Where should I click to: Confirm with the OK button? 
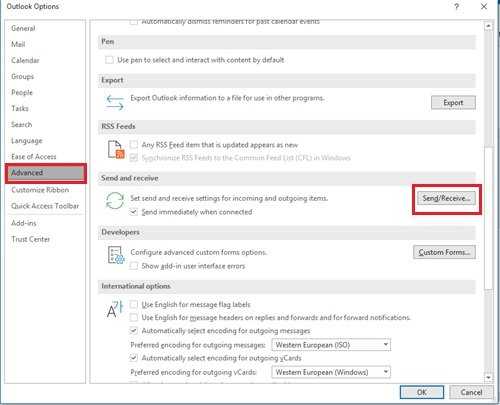[x=422, y=392]
